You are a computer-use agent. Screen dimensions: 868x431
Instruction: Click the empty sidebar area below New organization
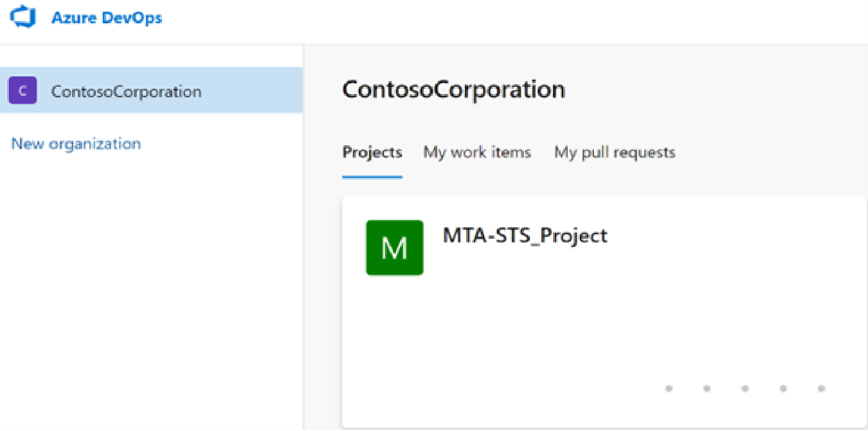coord(150,292)
